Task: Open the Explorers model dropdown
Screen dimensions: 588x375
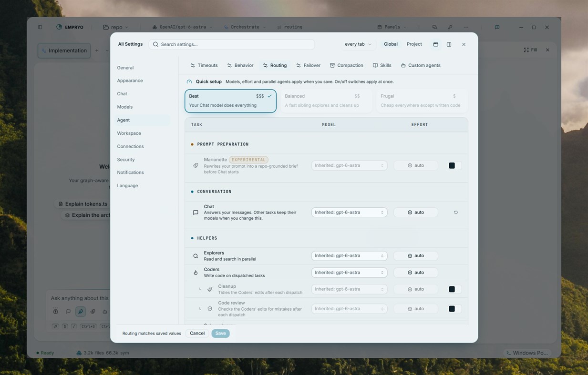Action: [x=349, y=256]
